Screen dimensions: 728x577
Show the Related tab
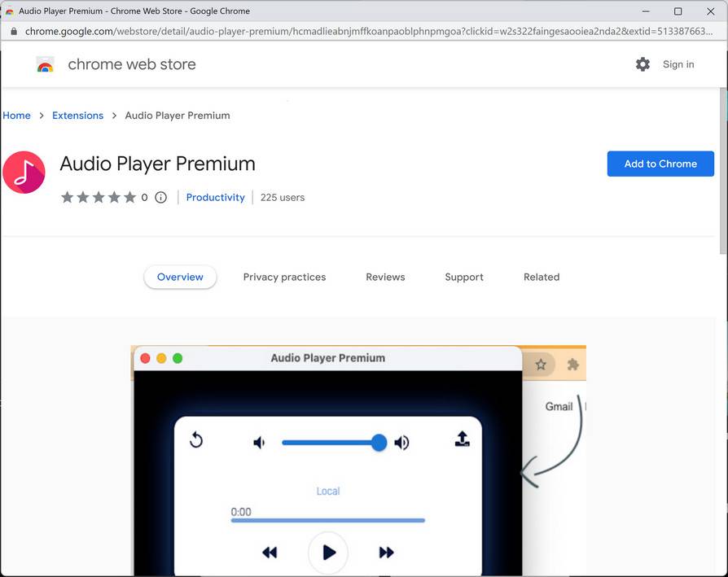coord(542,277)
